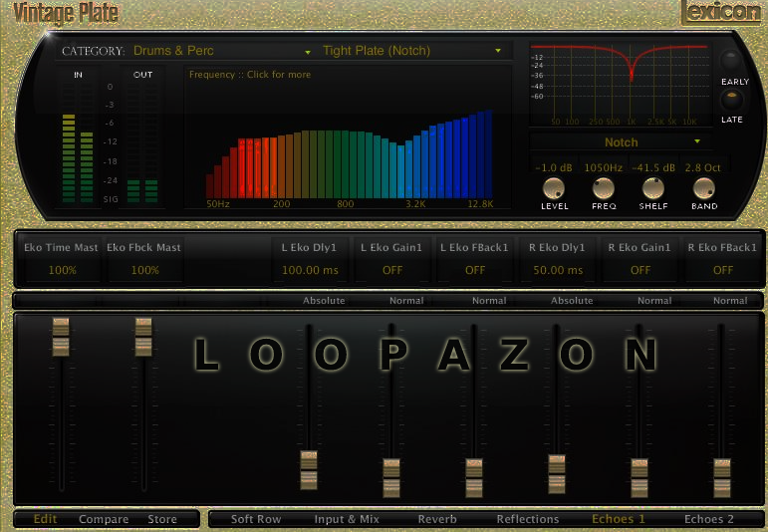Click the 2.8 Oct bandwidth value
768x532 pixels.
(703, 167)
